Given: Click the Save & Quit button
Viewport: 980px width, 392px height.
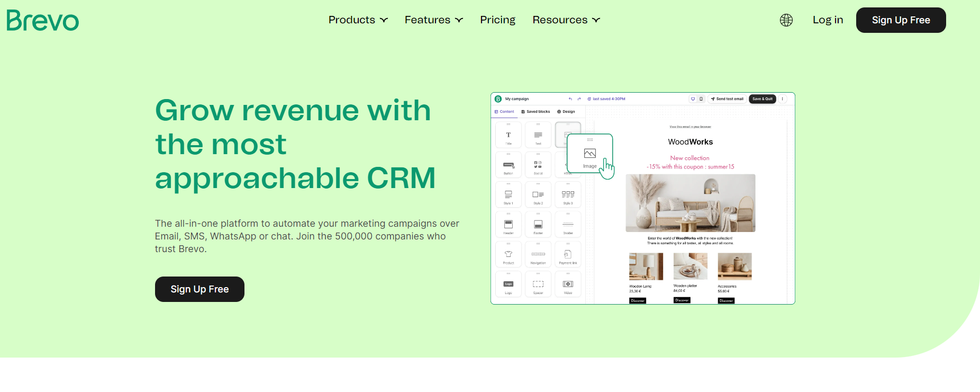Looking at the screenshot, I should tap(763, 99).
